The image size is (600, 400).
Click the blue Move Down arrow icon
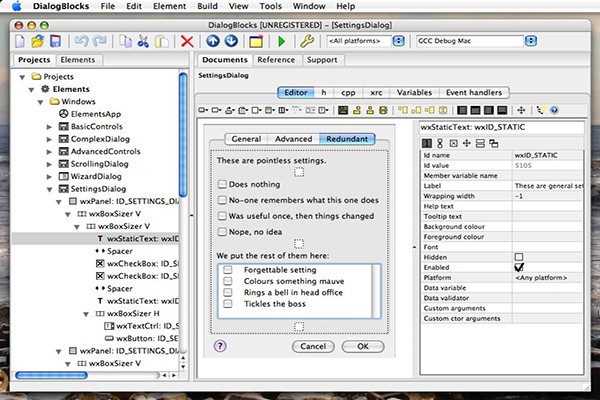click(x=231, y=41)
